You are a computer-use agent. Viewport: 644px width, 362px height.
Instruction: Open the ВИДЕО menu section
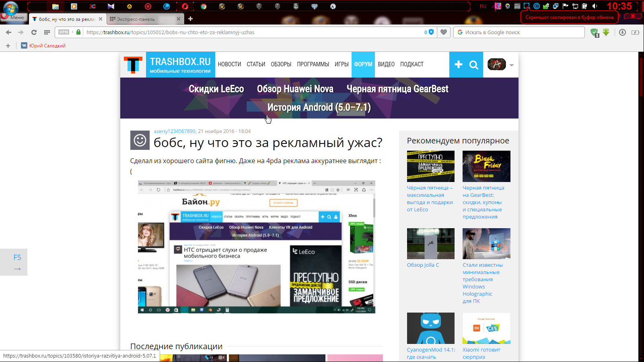[386, 64]
